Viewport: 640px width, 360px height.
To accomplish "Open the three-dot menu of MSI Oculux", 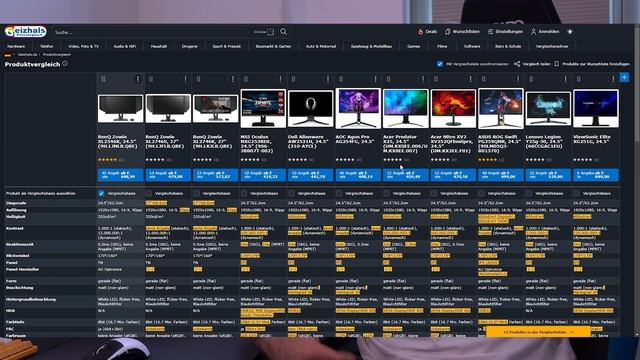I will point(280,79).
